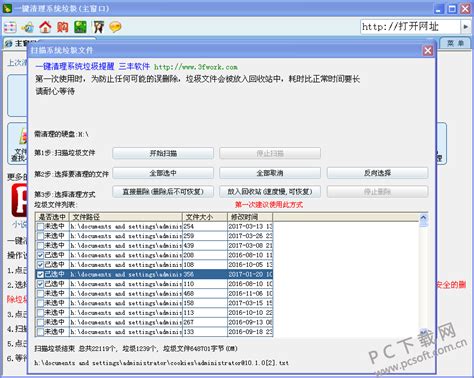The image size is (474, 378).
Task: Sort by the 修改时间 column header
Action: tap(250, 217)
